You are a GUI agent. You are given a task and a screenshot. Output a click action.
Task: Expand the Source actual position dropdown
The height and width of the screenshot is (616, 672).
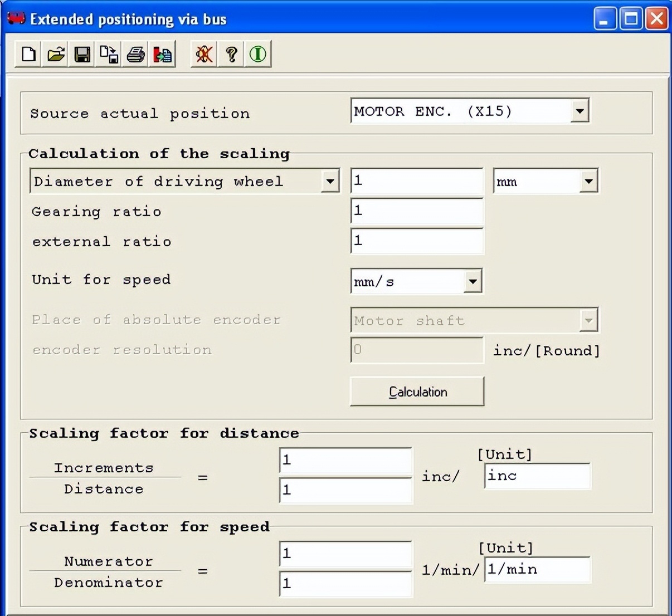tap(580, 111)
